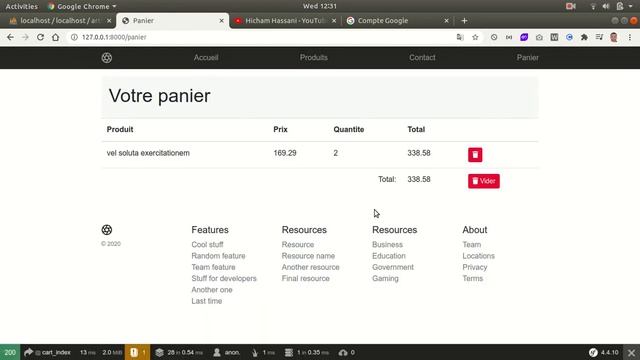Viewport: 640px width, 360px height.
Task: Click the site information icon in address bar
Action: click(x=74, y=37)
